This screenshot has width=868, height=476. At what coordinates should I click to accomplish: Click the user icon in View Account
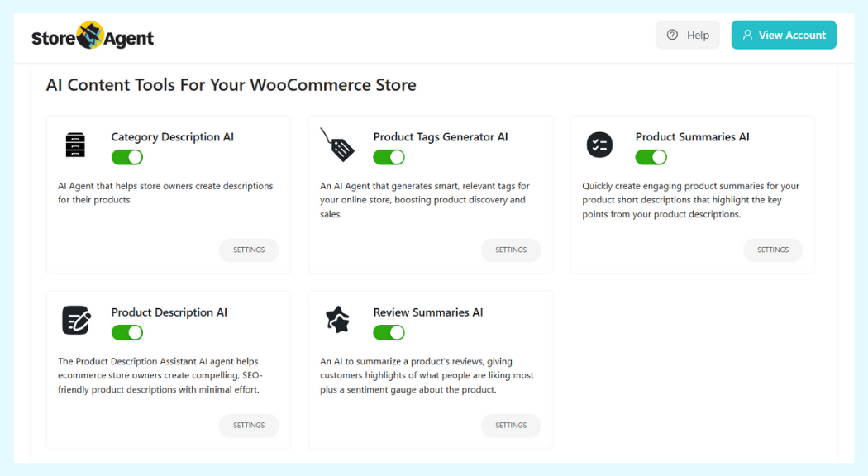tap(747, 35)
